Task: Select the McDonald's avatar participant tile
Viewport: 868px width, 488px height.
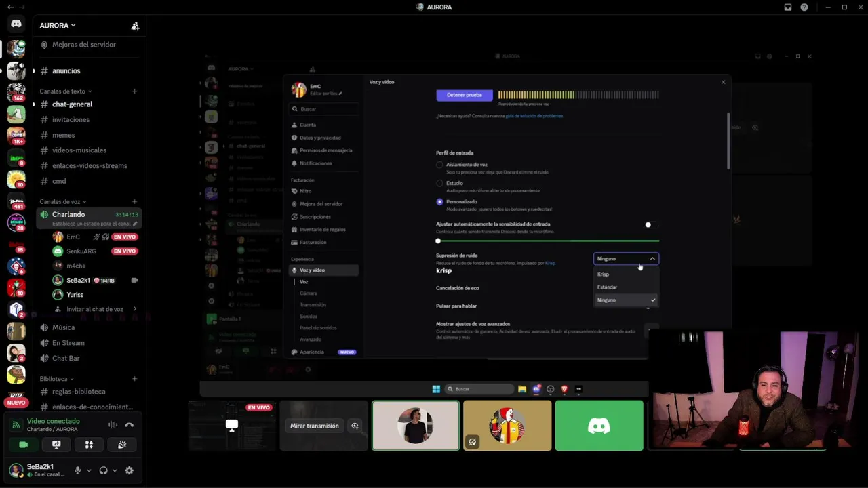Action: (x=507, y=426)
